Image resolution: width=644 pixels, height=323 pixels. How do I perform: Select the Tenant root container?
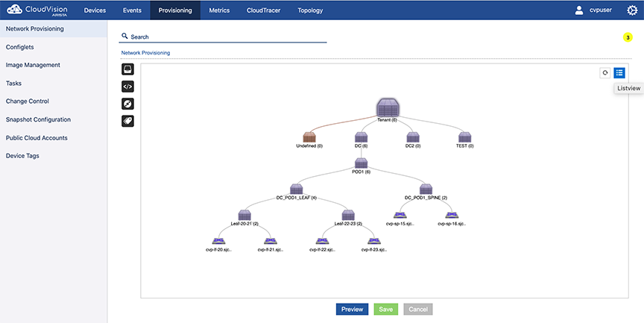coord(388,108)
